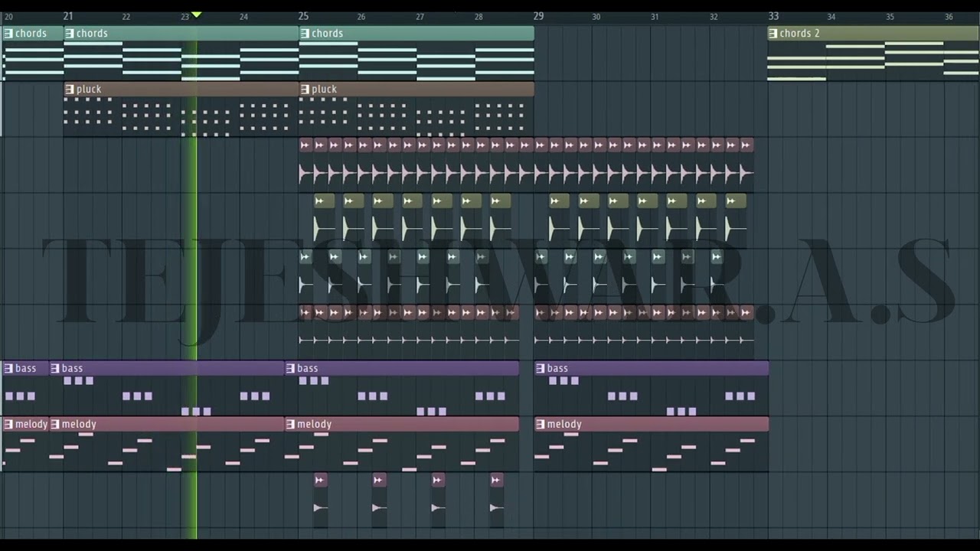Select 'bass' clip title at bar 29
This screenshot has height=551, width=980.
pos(557,369)
